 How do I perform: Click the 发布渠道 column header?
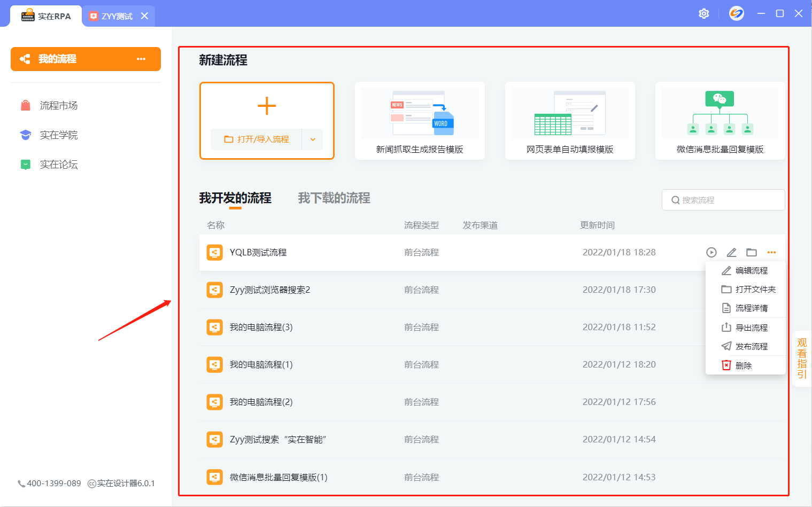coord(480,225)
